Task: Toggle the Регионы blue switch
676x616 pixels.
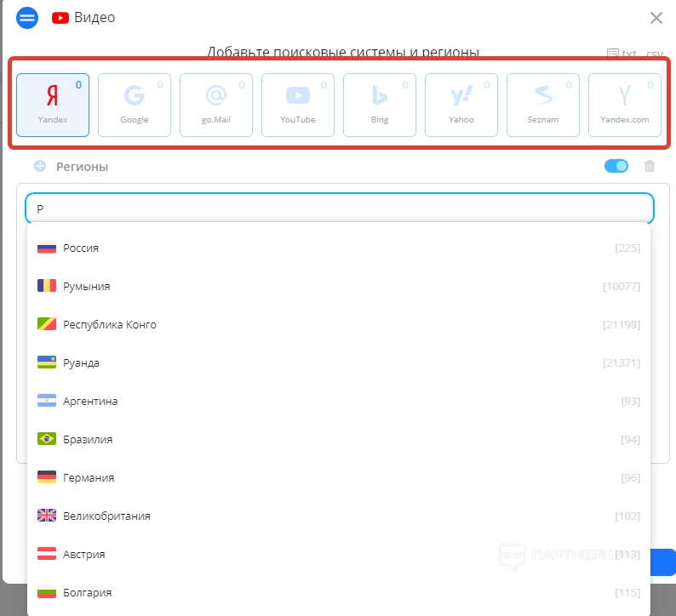Action: [x=616, y=166]
